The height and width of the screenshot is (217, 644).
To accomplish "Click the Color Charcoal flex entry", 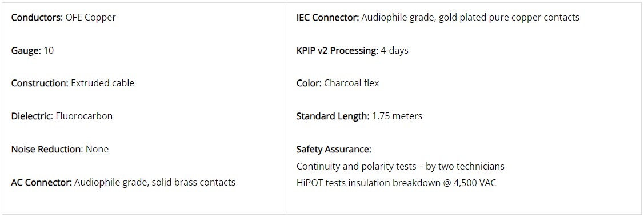I will tap(338, 83).
